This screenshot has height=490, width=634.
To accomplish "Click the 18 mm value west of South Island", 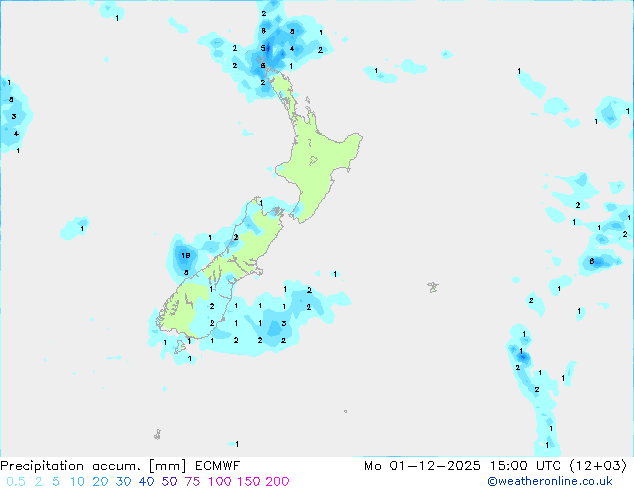I will (186, 256).
